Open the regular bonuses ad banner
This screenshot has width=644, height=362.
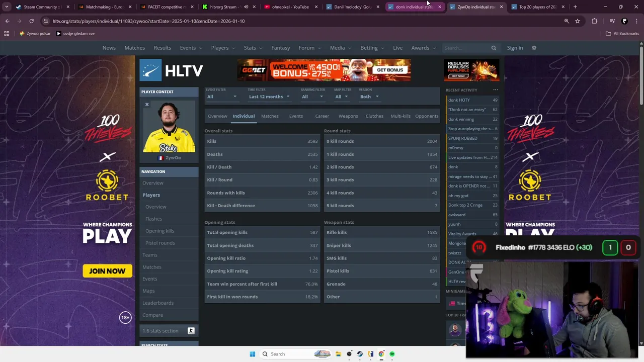tap(471, 70)
